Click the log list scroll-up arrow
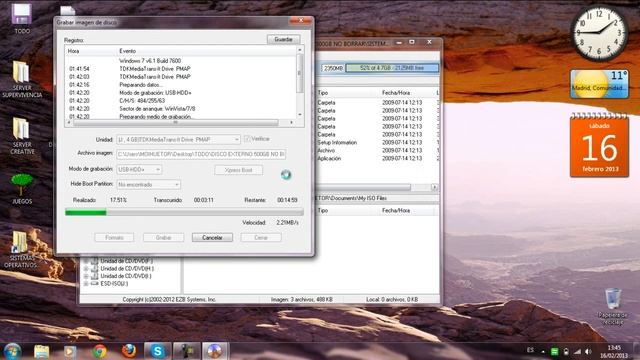Screen dimensions: 640x360 coord(300,50)
